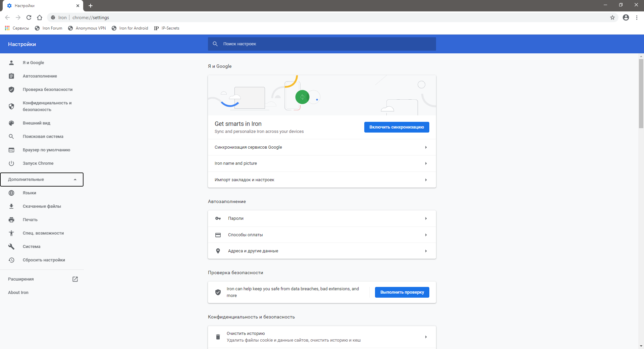Click the Пароли key icon
The image size is (644, 349).
(218, 218)
